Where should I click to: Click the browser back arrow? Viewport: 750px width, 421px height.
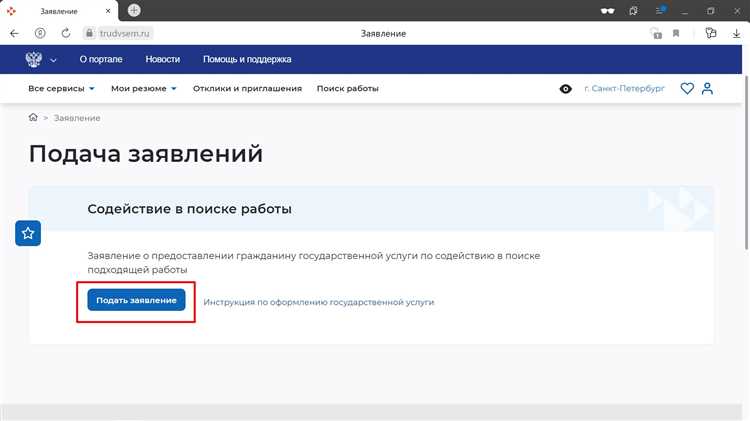click(14, 33)
